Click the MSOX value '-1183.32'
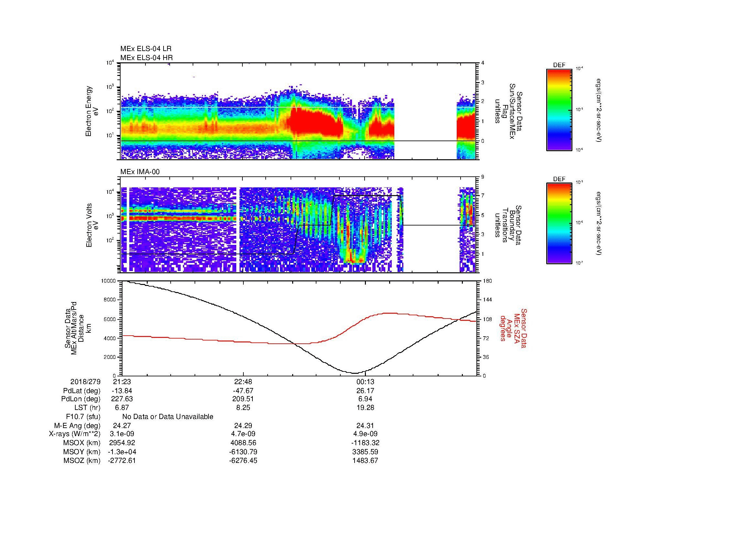 [x=365, y=443]
